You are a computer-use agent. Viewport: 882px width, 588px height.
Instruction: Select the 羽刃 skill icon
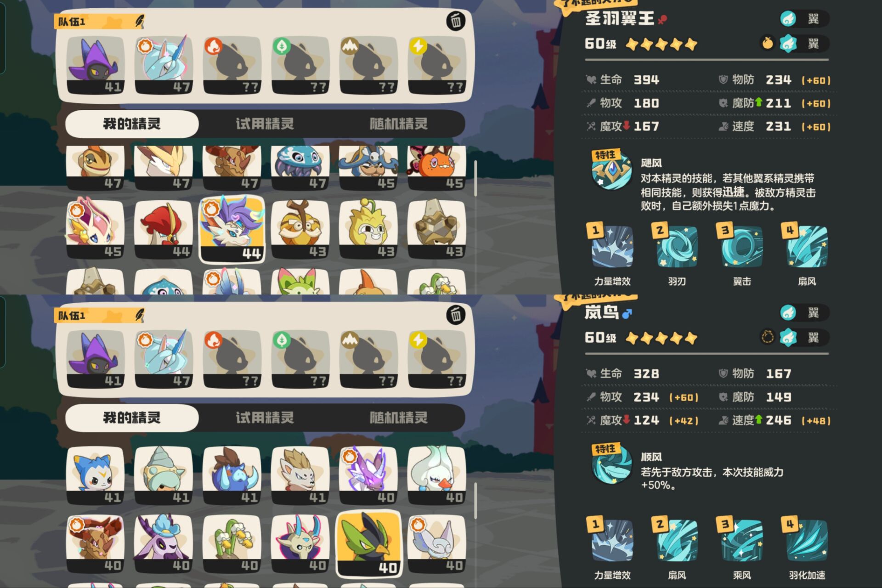pyautogui.click(x=677, y=247)
